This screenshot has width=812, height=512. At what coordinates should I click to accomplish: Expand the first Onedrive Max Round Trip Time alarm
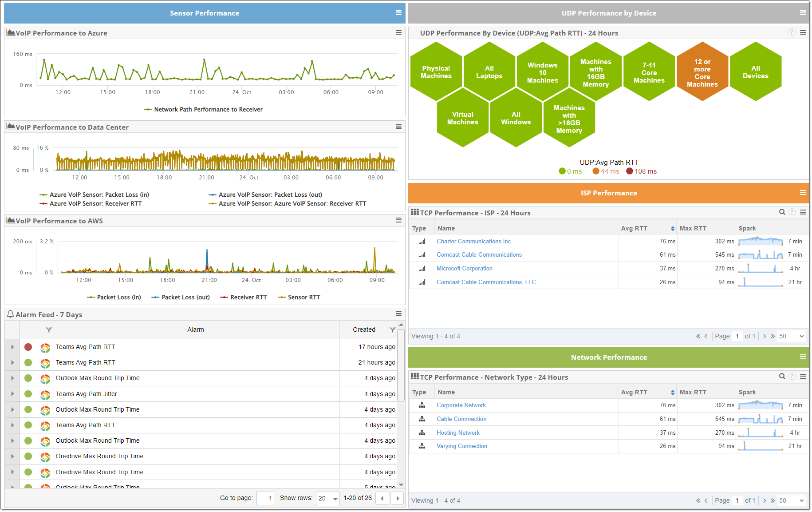tap(12, 456)
